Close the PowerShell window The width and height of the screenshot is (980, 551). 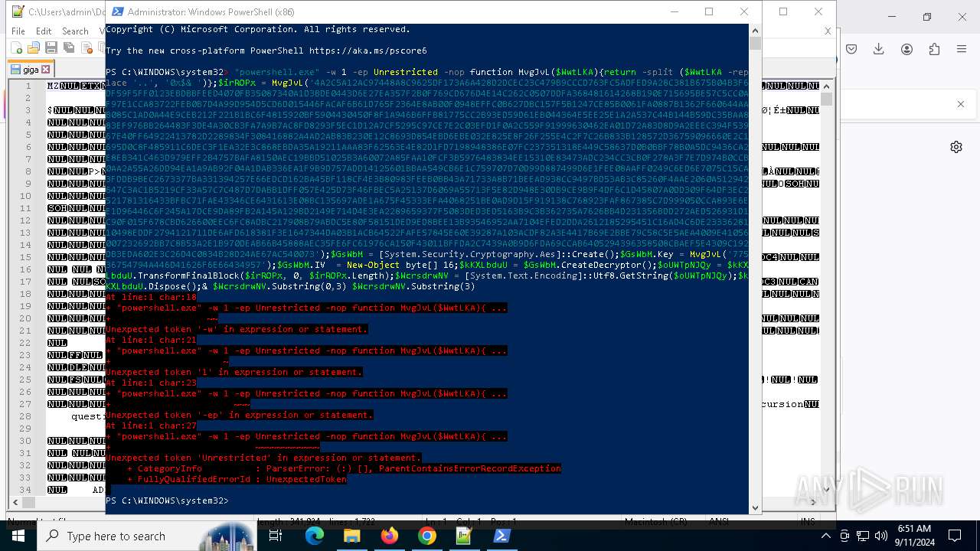(x=744, y=11)
